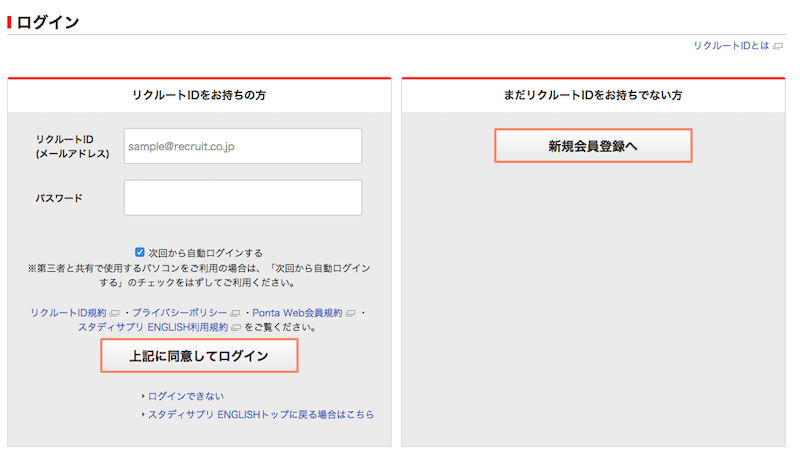Click the パスワード label
Screen dimensions: 800x466
coord(59,198)
